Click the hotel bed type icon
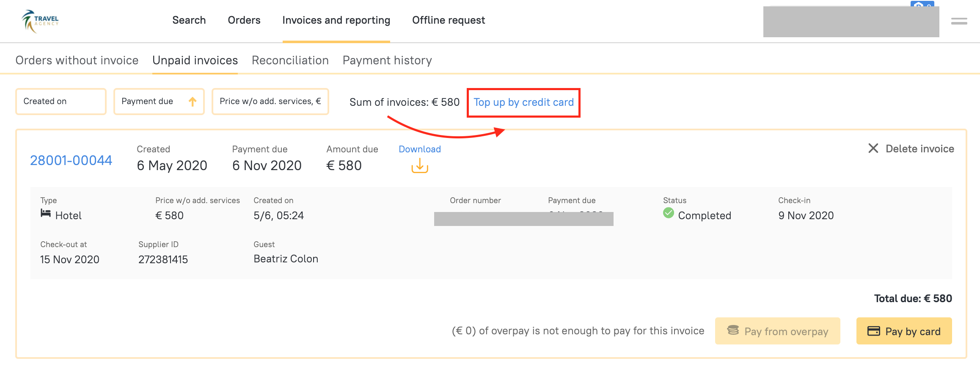This screenshot has height=369, width=980. (x=46, y=213)
